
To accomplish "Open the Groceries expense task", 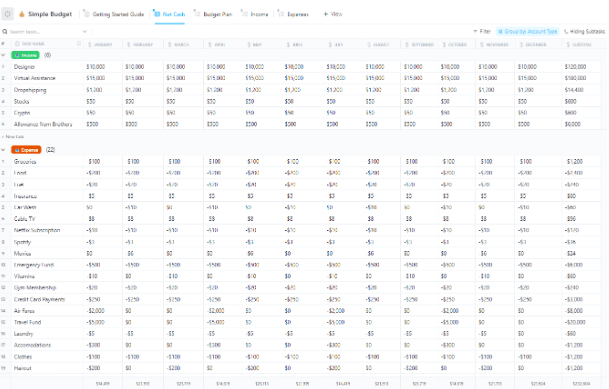I will [25, 162].
